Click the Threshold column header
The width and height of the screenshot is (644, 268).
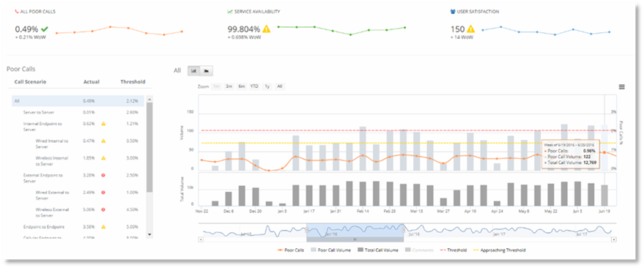pos(133,82)
